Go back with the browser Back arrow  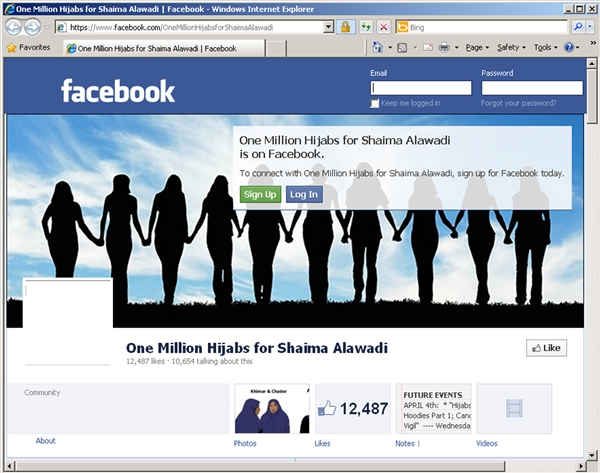click(14, 27)
